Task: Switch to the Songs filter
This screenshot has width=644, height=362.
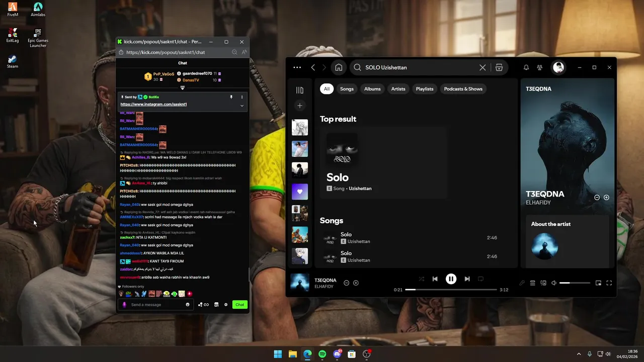Action: pos(347,89)
